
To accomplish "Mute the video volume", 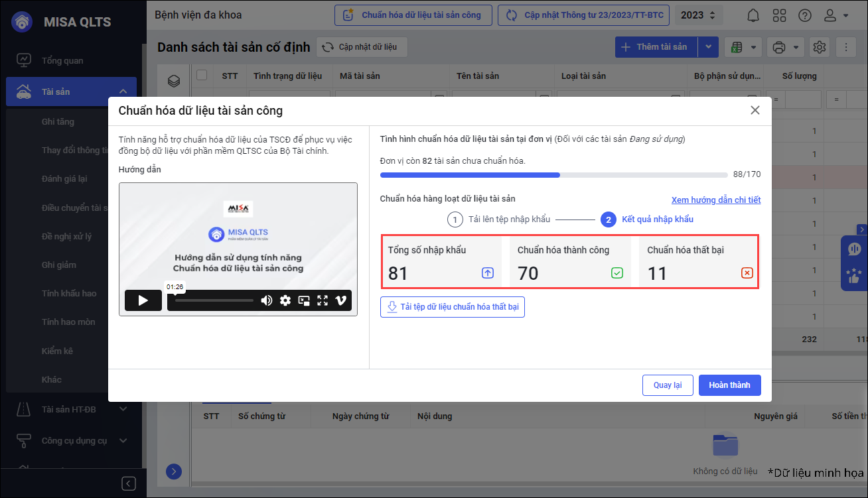I will coord(266,300).
